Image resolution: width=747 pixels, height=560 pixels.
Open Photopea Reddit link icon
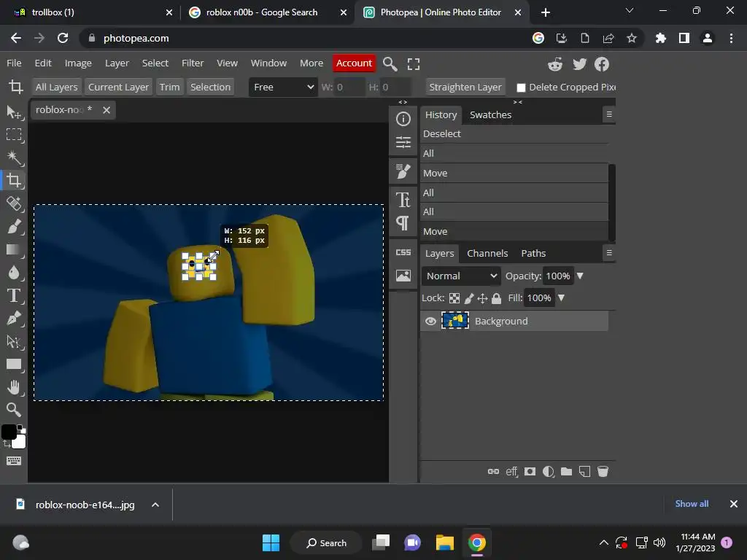pos(555,64)
